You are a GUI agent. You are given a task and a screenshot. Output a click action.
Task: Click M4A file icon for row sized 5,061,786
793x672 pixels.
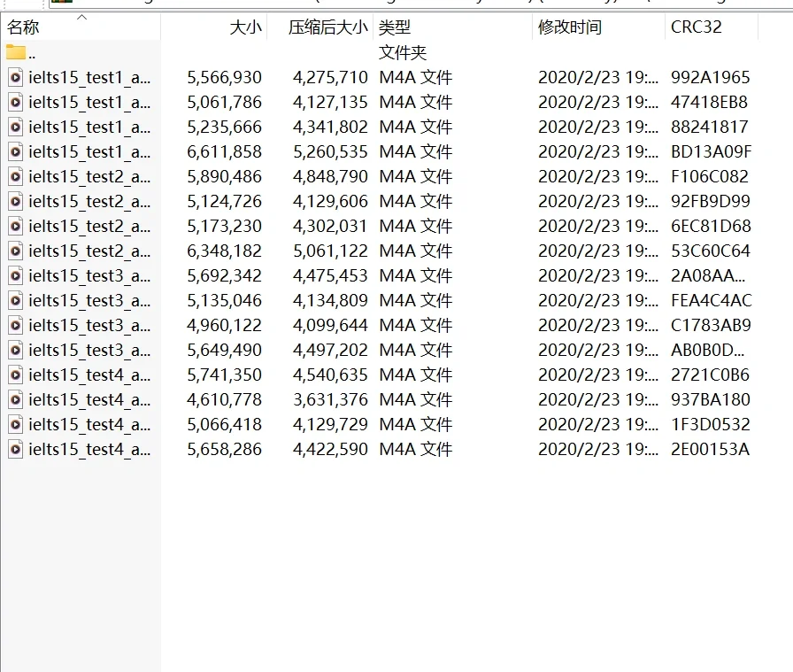[x=16, y=102]
